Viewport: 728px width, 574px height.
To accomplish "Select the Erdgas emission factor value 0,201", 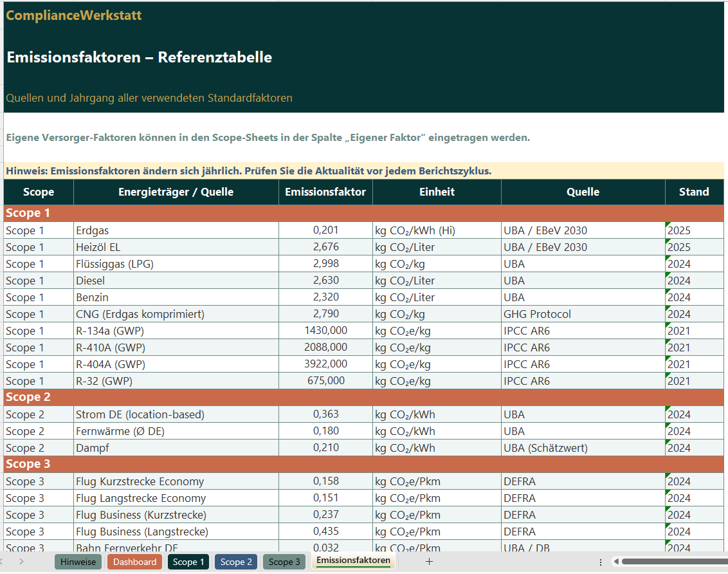I will [x=325, y=230].
